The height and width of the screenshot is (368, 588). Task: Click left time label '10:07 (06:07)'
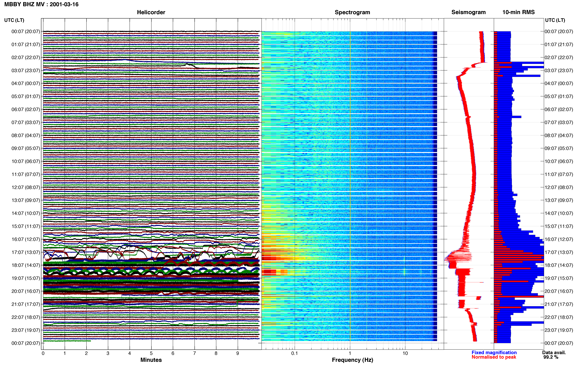[26, 161]
